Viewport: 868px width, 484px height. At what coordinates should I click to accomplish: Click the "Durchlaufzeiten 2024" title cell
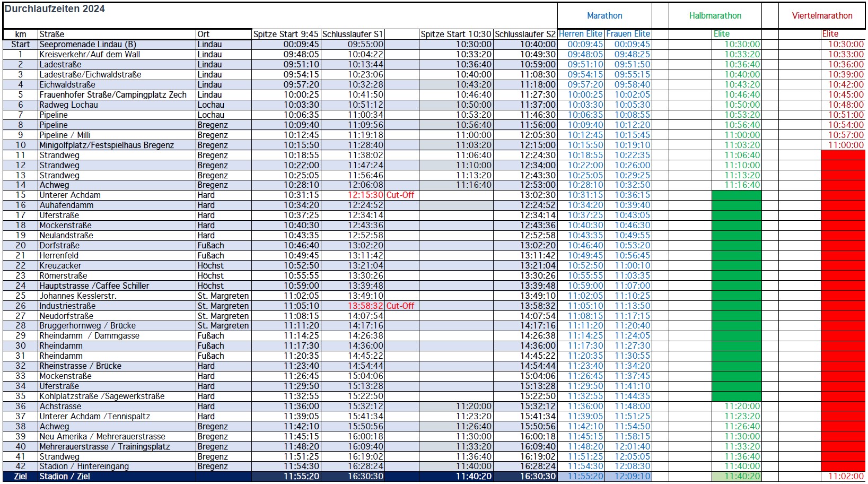pyautogui.click(x=55, y=9)
